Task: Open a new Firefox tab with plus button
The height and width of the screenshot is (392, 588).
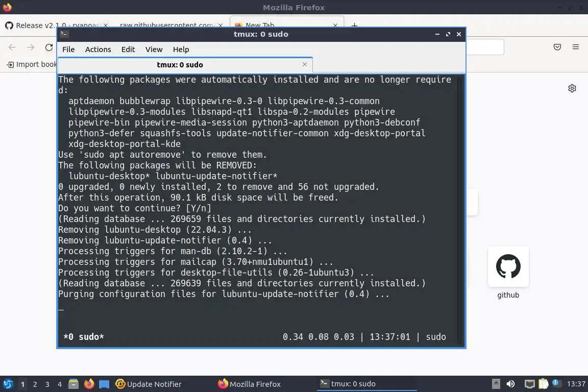Action: 354,25
